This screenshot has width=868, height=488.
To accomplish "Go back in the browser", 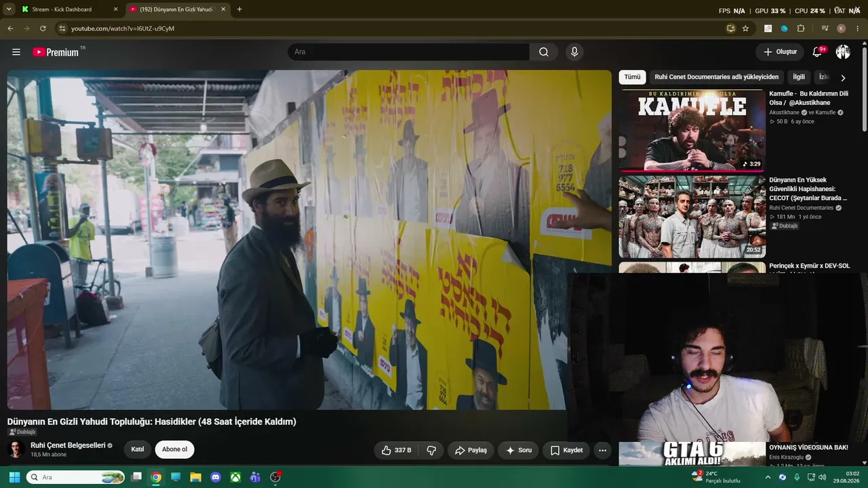I will click(x=10, y=28).
